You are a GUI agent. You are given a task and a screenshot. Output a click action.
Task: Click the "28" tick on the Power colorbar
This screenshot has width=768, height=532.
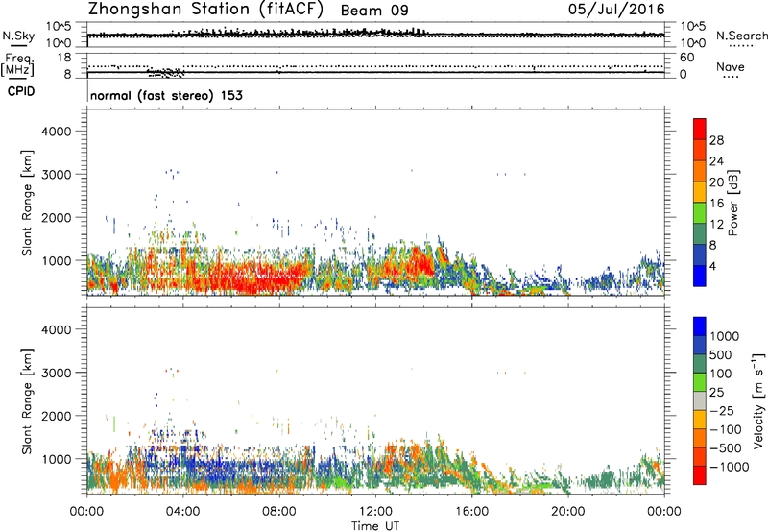point(716,140)
